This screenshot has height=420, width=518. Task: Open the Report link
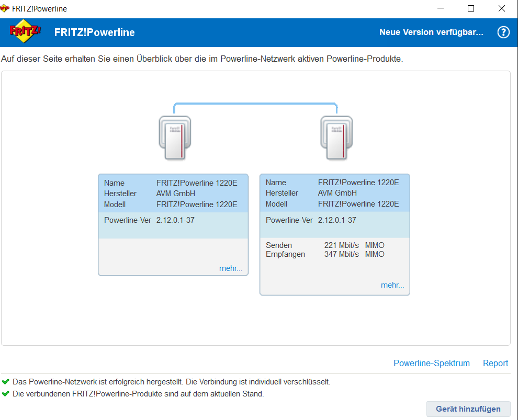(x=495, y=363)
